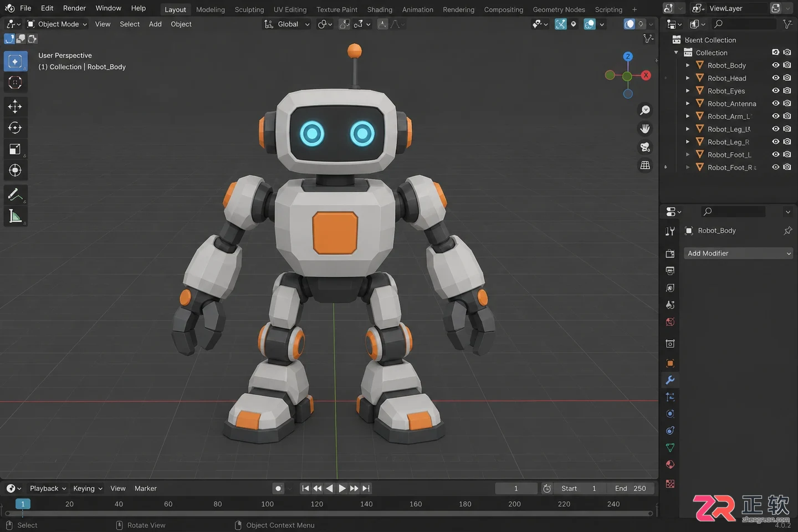Viewport: 798px width, 532px height.
Task: Open the Render properties tab
Action: [x=670, y=254]
